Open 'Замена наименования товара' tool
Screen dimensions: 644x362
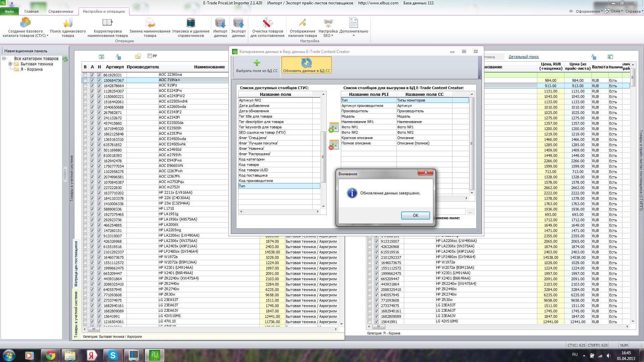150,27
